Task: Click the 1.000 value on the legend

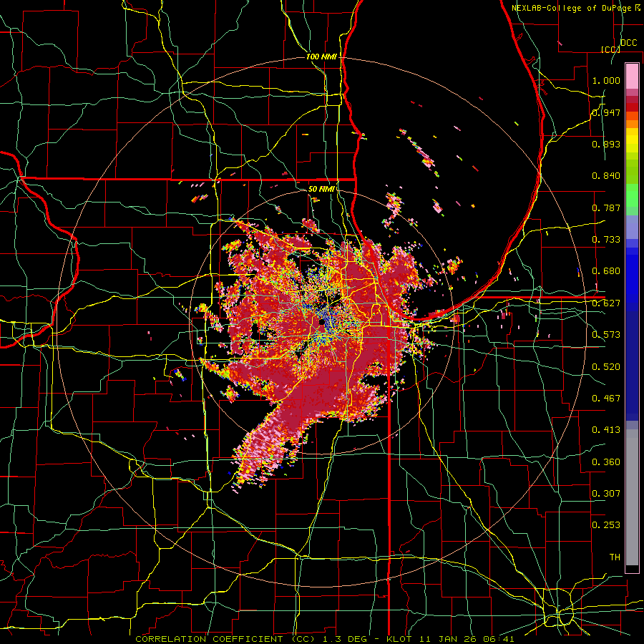Action: coord(606,80)
